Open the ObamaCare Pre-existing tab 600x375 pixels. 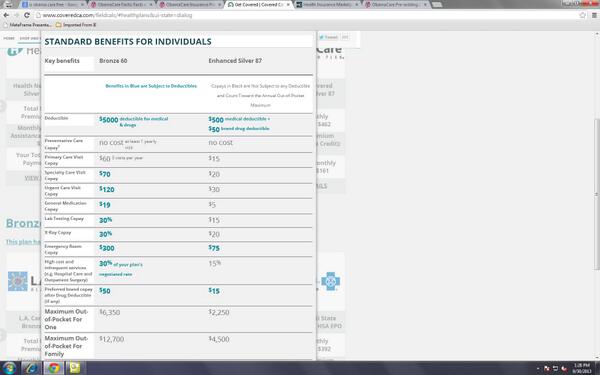396,5
